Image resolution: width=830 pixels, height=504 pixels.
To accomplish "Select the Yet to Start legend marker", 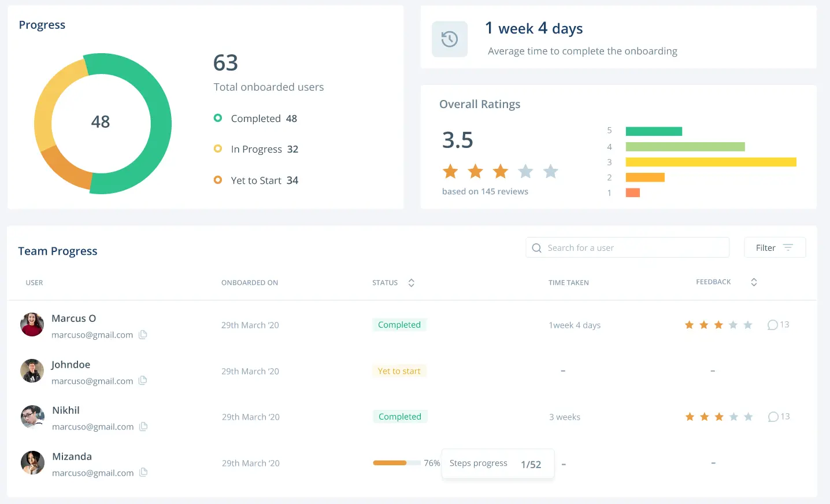I will coord(218,180).
